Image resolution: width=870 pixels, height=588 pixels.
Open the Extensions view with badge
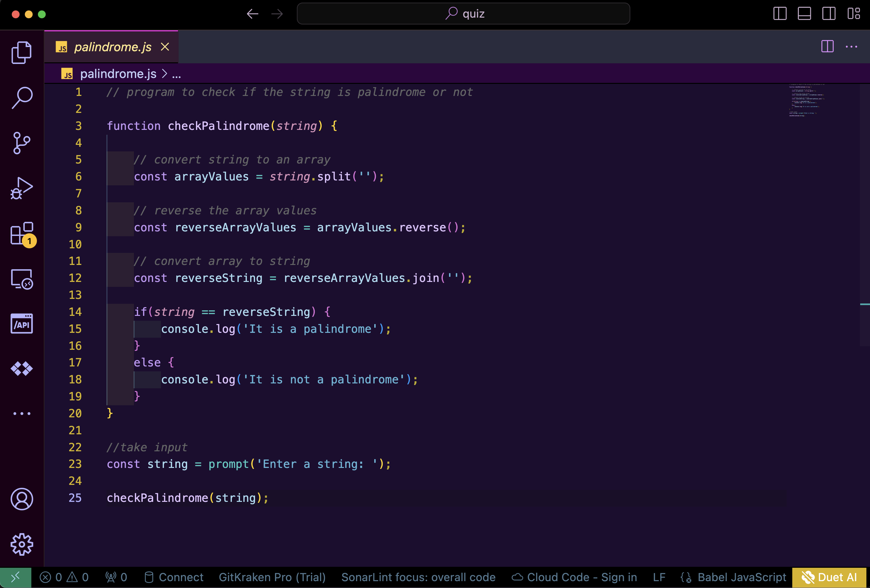click(x=22, y=234)
